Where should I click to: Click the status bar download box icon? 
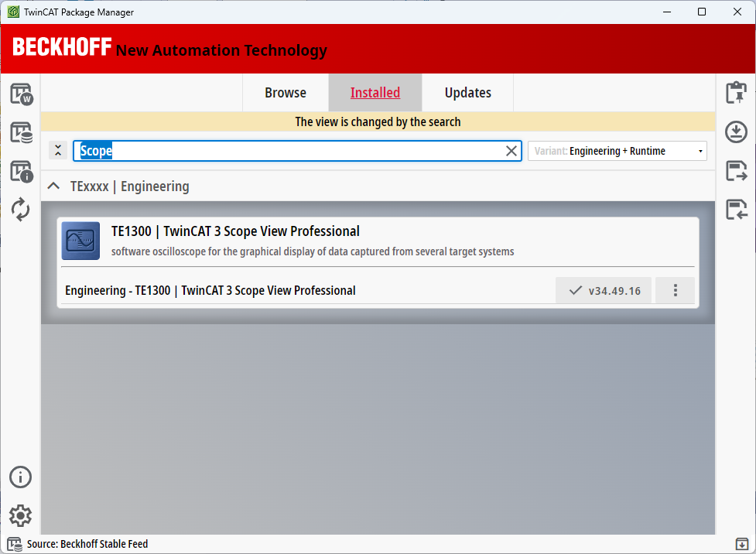pos(741,544)
